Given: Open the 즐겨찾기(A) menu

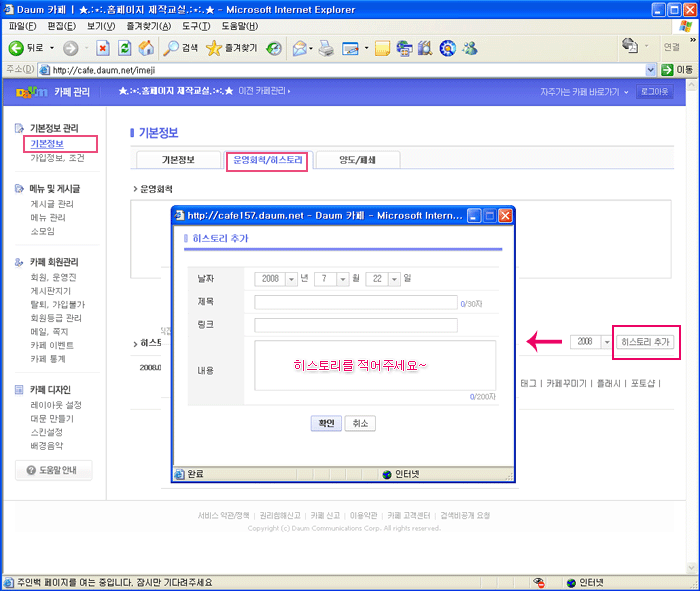Looking at the screenshot, I should coord(149,26).
